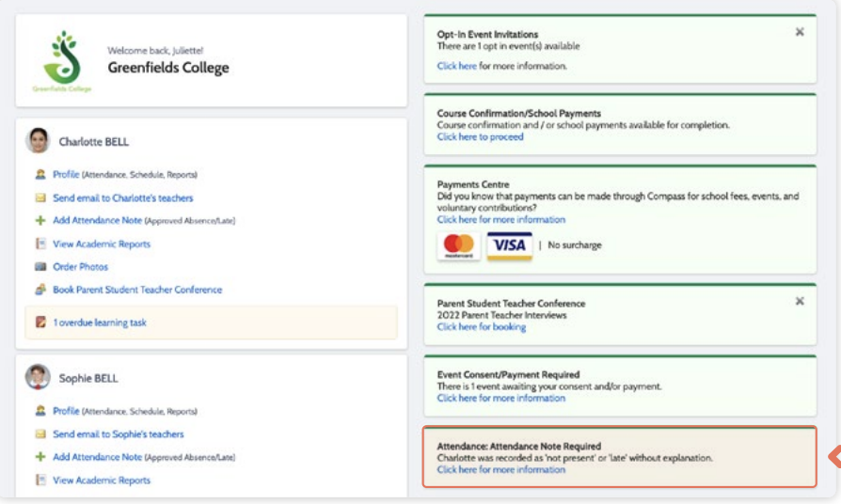Click 'Click here to proceed' for course confirmation
The height and width of the screenshot is (504, 841).
[480, 136]
